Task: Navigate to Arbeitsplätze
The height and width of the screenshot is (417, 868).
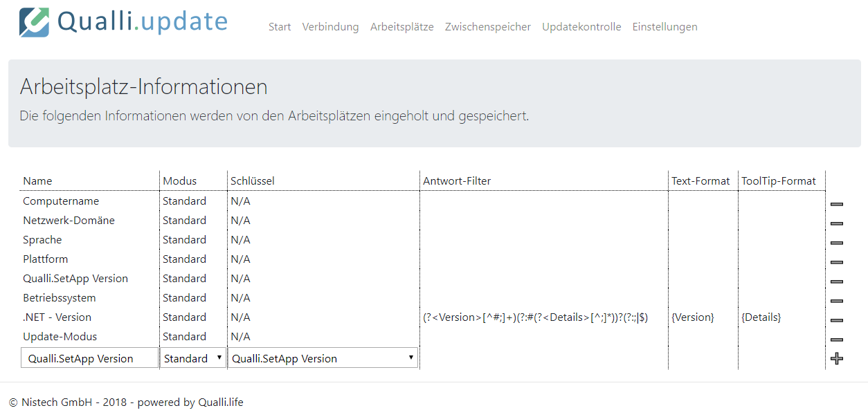Action: click(402, 27)
